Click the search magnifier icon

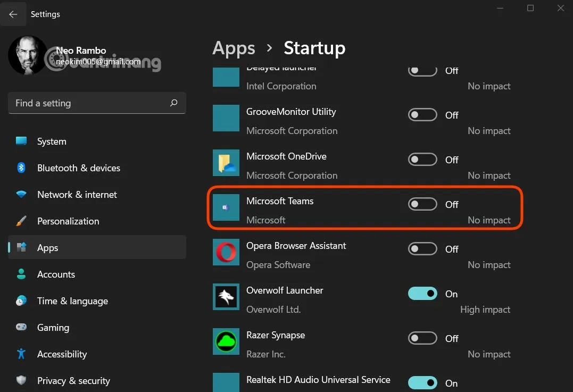click(174, 103)
